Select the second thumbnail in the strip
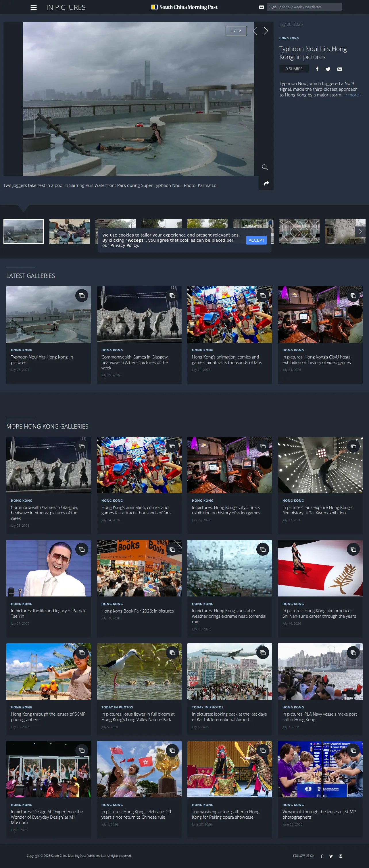 click(70, 231)
